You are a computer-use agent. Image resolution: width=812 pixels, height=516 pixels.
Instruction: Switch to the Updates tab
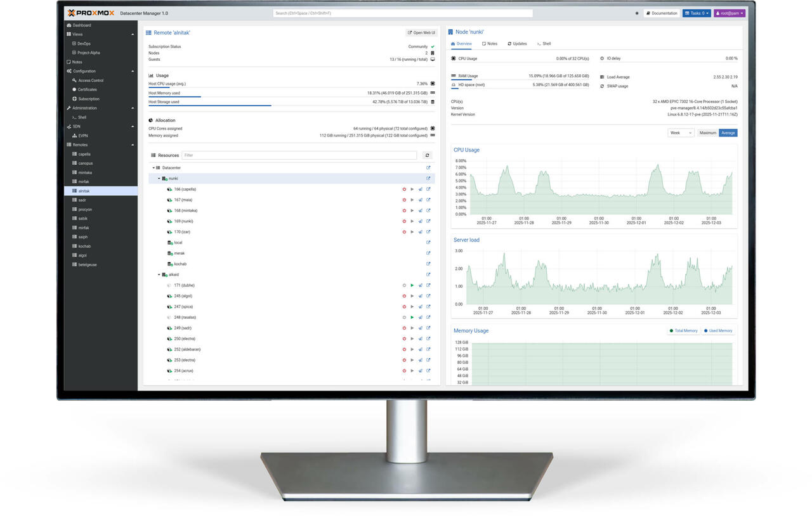[517, 44]
